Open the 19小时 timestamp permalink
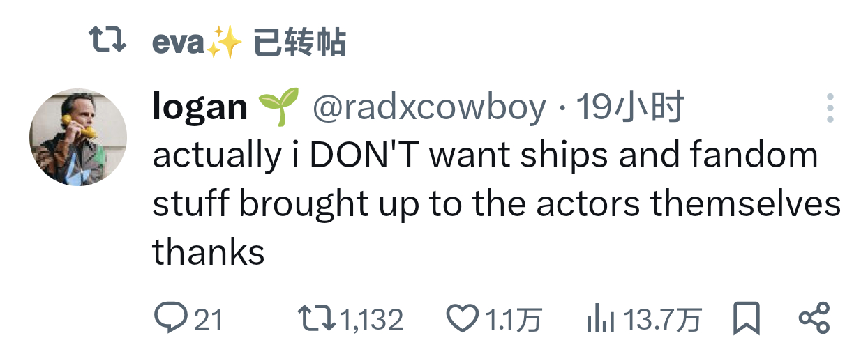Viewport: 868px width, 354px height. coord(630,108)
